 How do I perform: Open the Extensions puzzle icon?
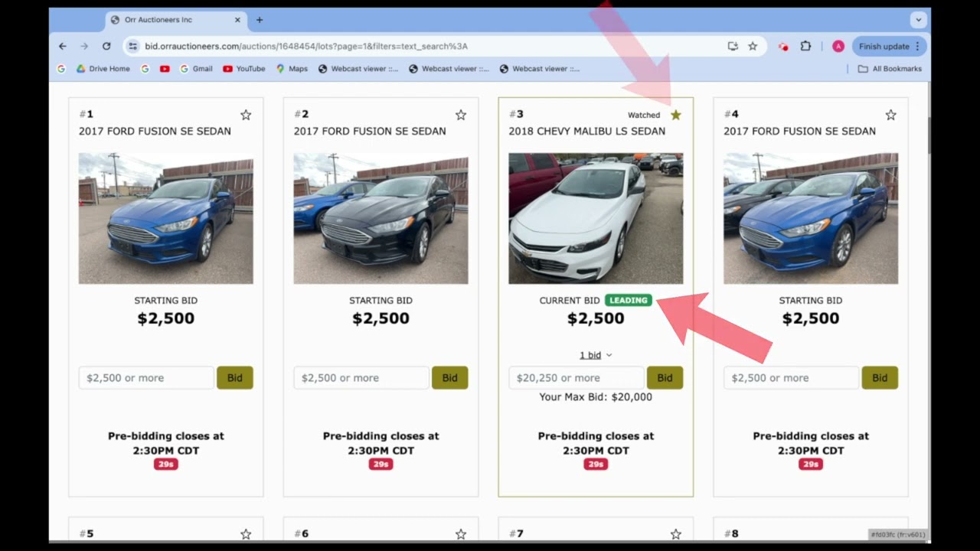805,46
